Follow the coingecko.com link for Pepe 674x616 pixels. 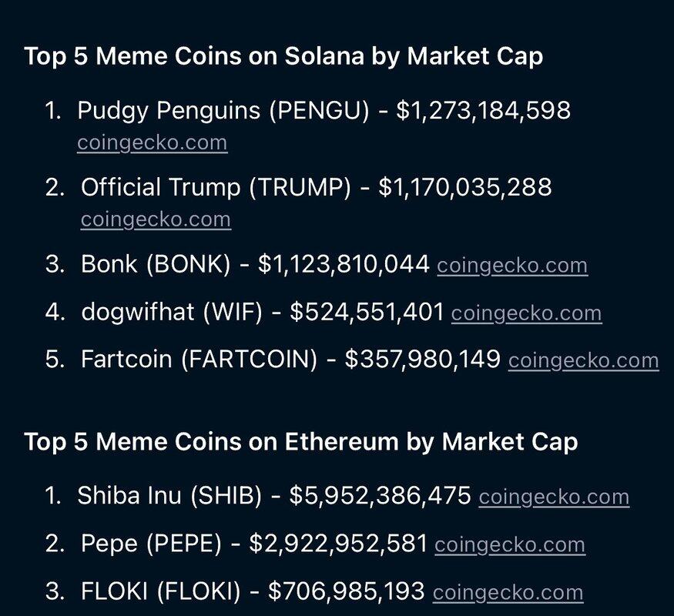click(x=509, y=544)
